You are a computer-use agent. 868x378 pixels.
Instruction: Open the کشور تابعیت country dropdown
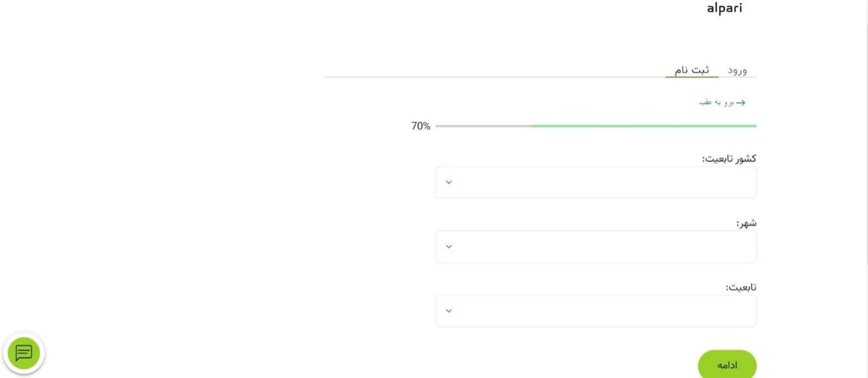596,182
